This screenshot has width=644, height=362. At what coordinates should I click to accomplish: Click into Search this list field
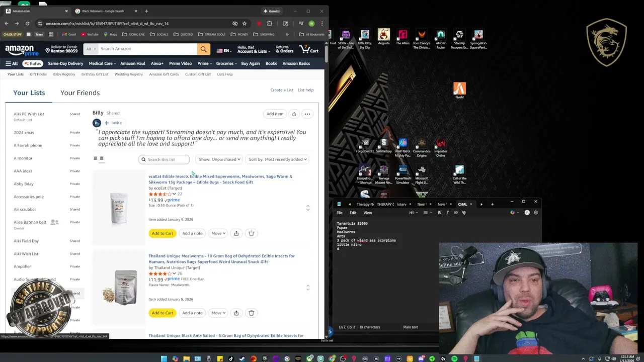(164, 159)
